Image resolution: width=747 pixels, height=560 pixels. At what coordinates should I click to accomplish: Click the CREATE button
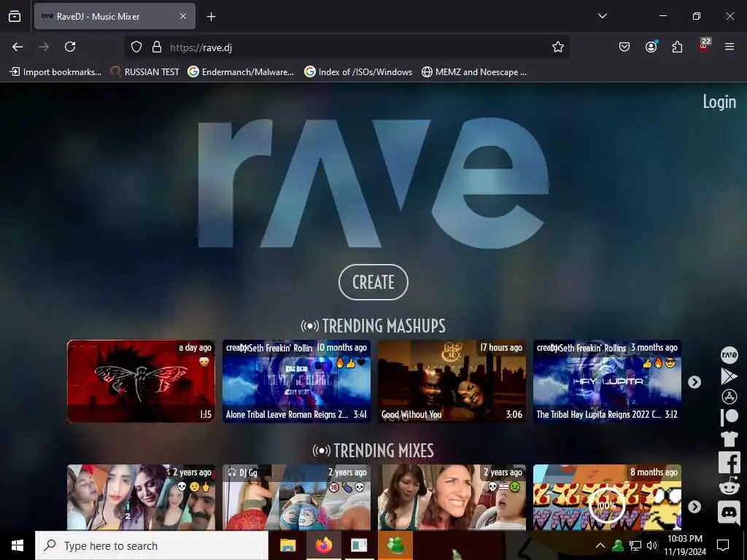(373, 282)
